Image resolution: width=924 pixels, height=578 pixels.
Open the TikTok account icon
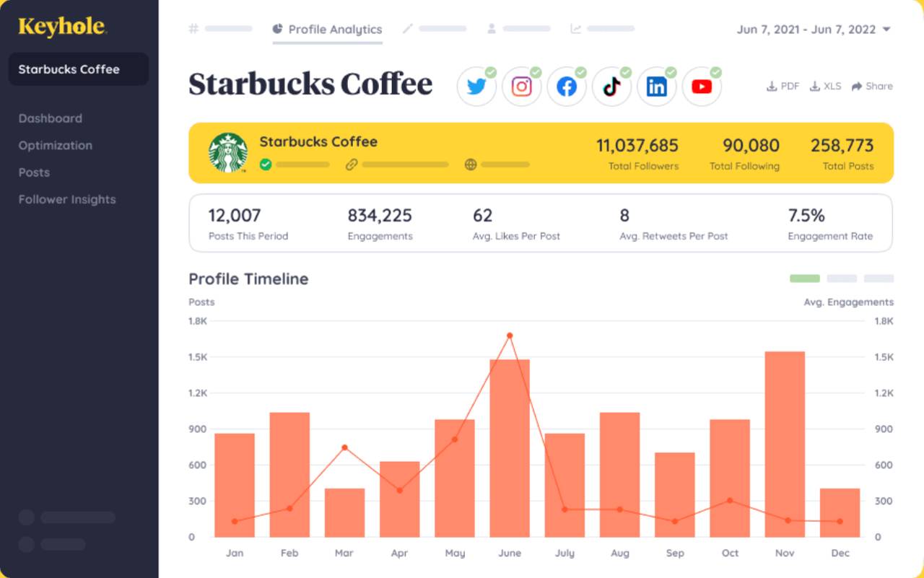point(611,85)
